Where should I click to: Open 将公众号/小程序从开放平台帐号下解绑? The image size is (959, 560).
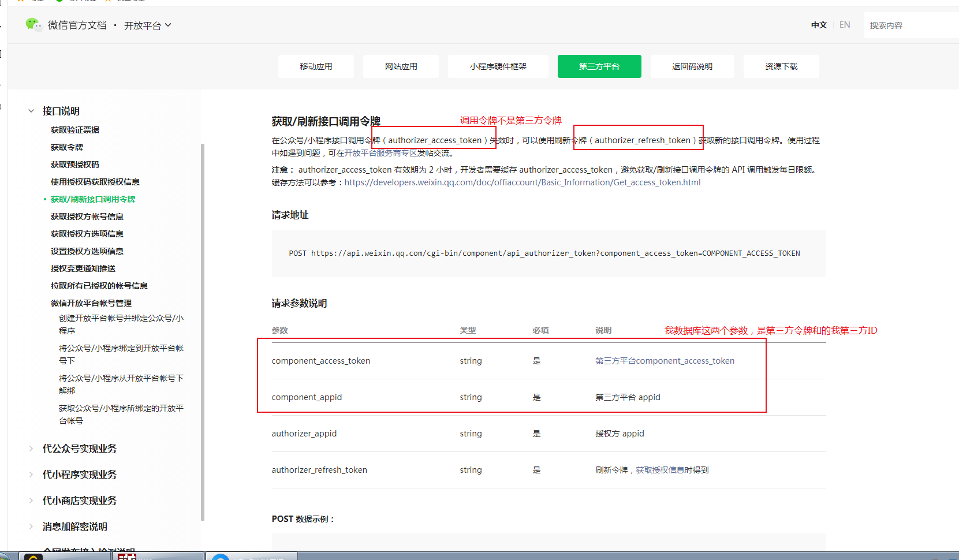click(x=121, y=384)
